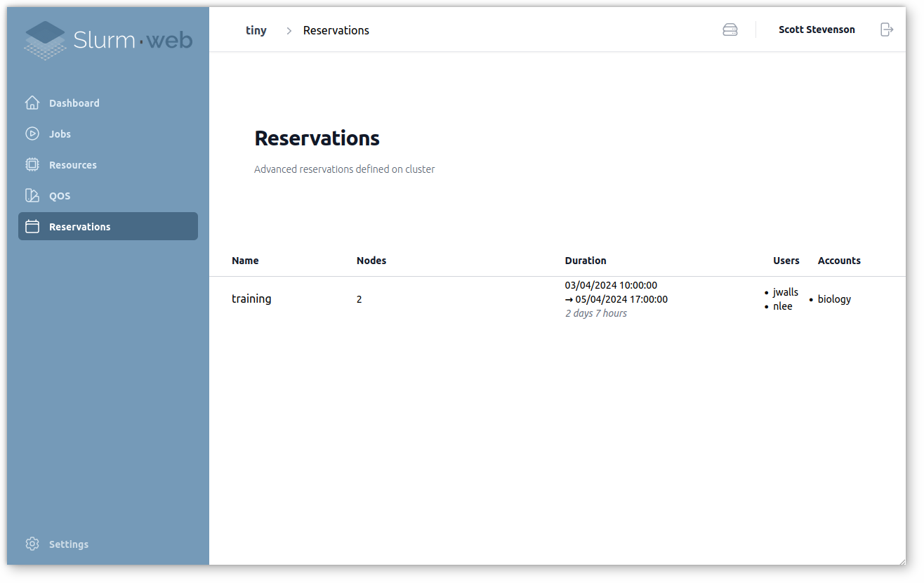
Task: Click the Name column header
Action: click(x=245, y=261)
